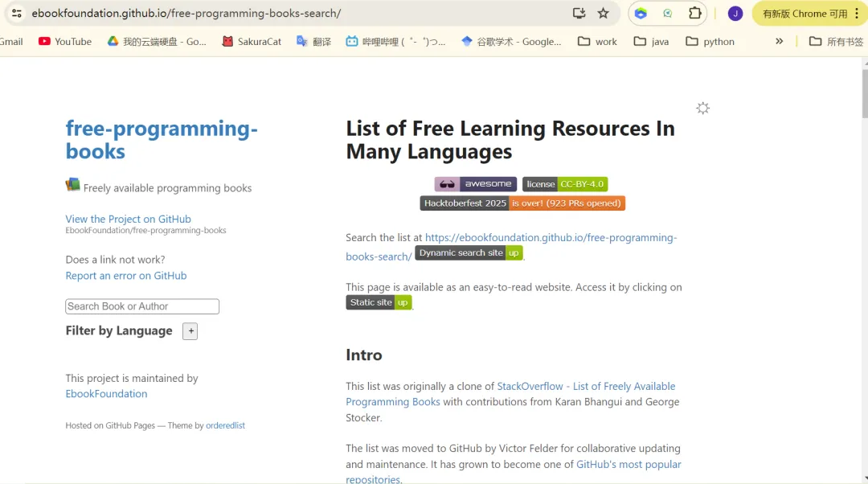Open the Chrome profile avatar J
868x484 pixels.
[735, 13]
